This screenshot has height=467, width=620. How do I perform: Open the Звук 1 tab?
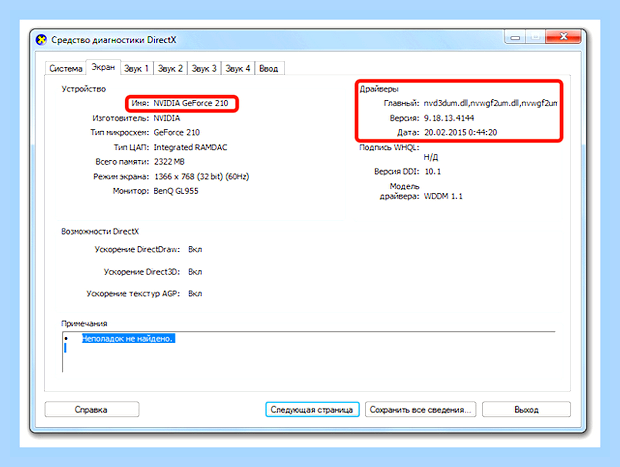click(136, 68)
